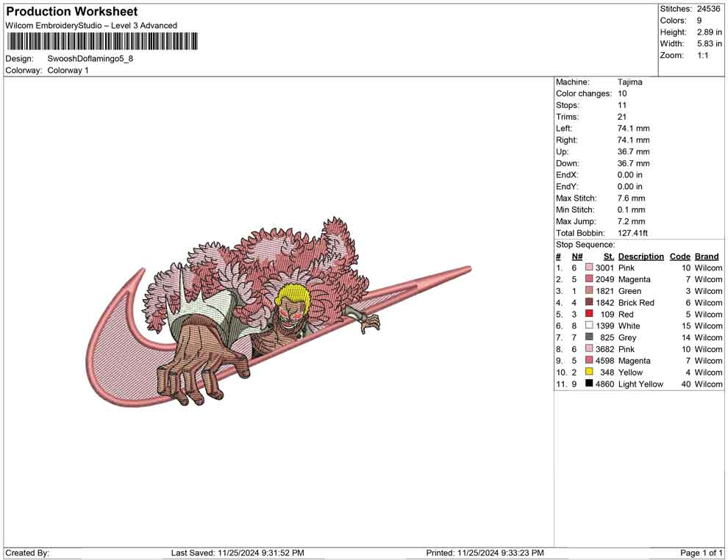
Task: Pick the white swatch for thread 1399
Action: click(x=589, y=326)
